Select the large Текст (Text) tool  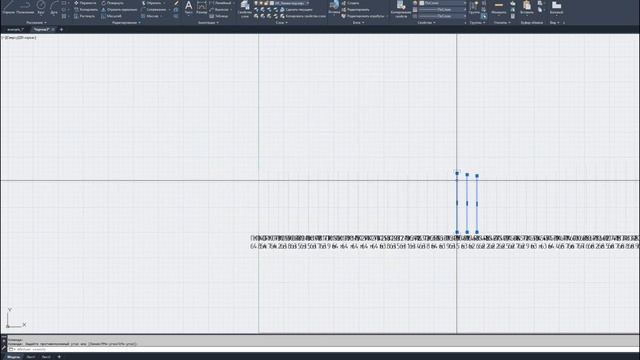pyautogui.click(x=188, y=7)
